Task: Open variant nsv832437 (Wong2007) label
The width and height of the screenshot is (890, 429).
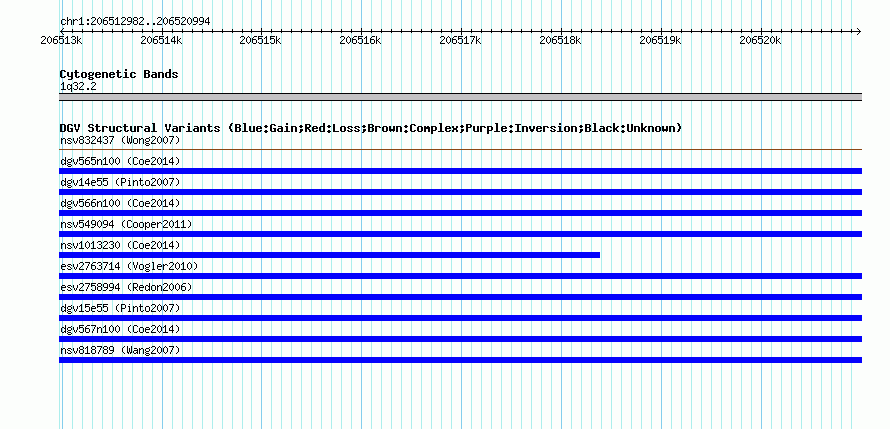Action: [x=120, y=140]
